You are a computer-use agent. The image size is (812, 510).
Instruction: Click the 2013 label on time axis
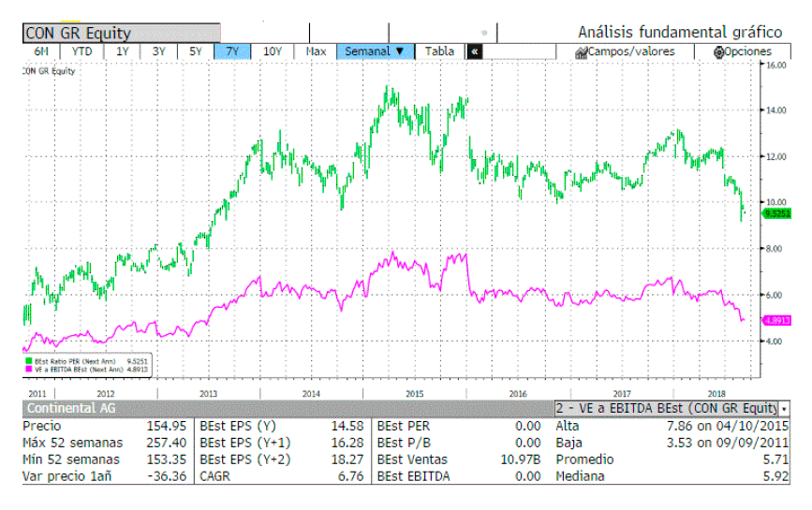[x=208, y=394]
